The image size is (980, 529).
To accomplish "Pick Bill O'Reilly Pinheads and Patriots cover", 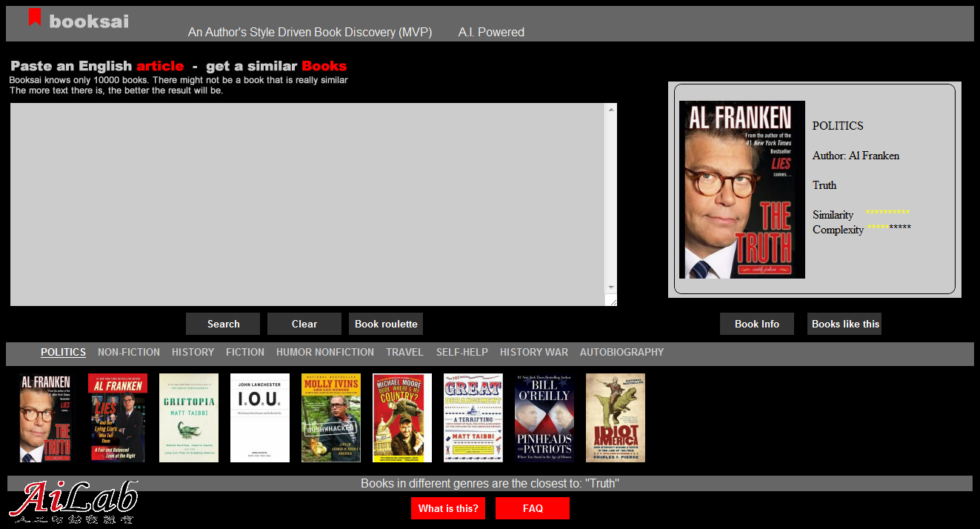I will click(x=544, y=418).
